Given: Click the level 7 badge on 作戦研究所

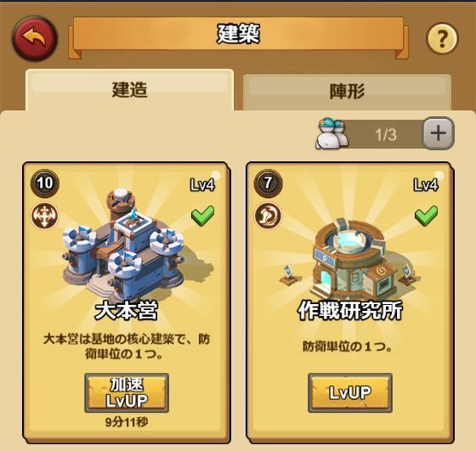Looking at the screenshot, I should (268, 183).
